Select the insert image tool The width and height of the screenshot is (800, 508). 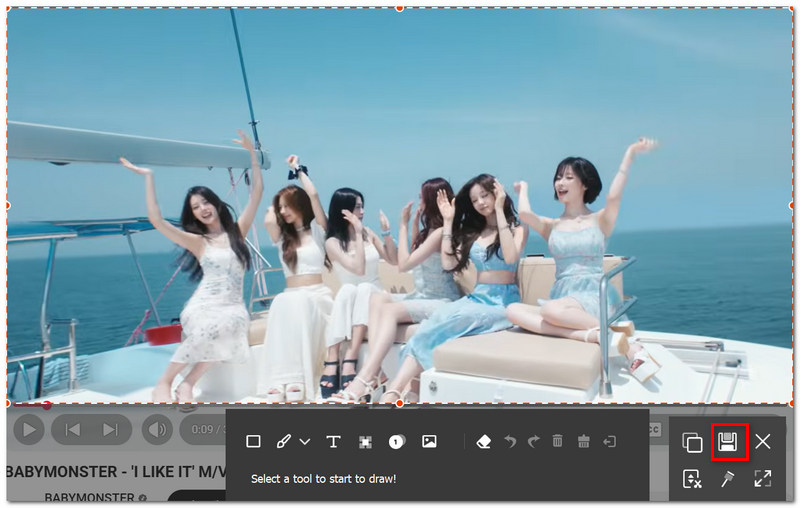click(x=429, y=441)
